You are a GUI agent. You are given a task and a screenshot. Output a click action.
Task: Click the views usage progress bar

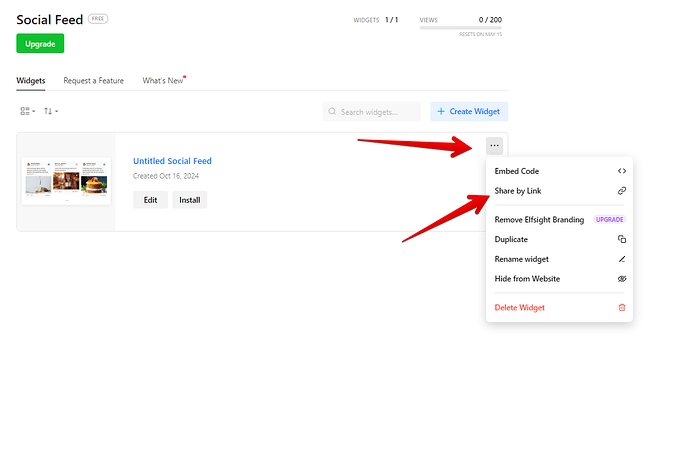pos(461,28)
